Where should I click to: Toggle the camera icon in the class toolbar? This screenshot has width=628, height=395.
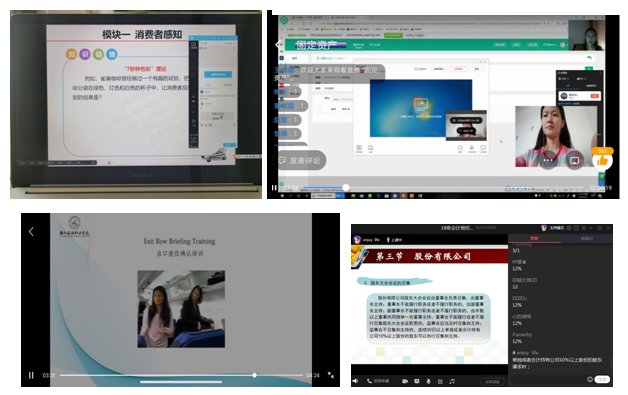point(405,381)
